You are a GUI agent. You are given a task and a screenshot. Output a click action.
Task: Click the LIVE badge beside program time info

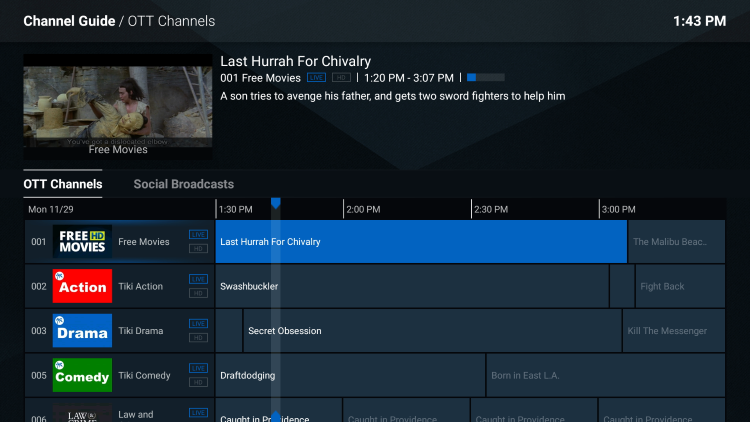(316, 78)
